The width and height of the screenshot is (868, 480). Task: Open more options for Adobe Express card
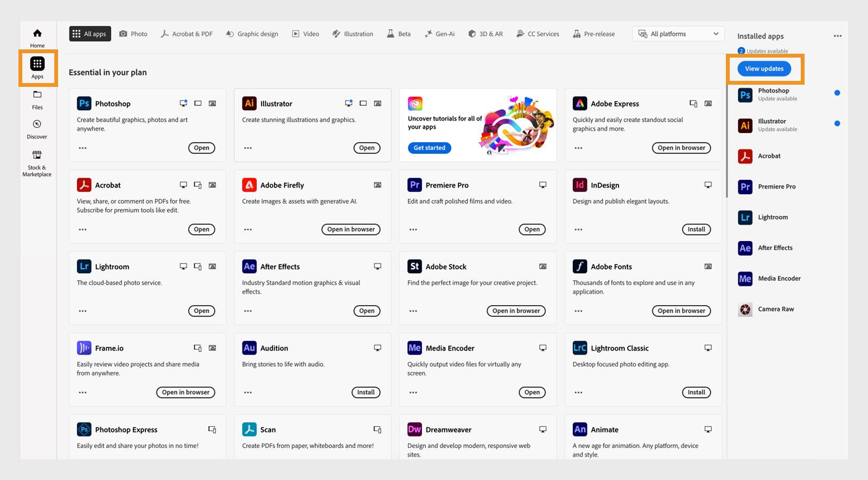pyautogui.click(x=578, y=148)
